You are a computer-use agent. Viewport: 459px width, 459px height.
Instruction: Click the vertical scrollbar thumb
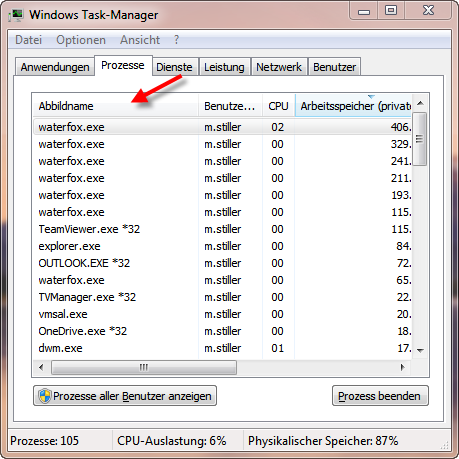click(420, 139)
